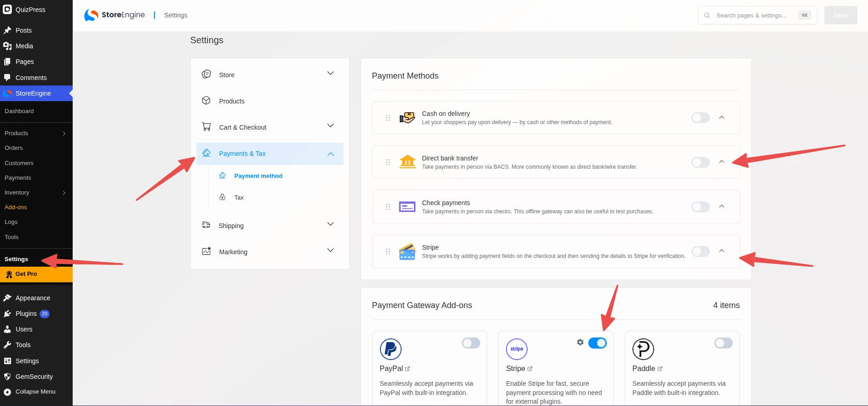Image resolution: width=868 pixels, height=406 pixels.
Task: Turn on the Paddle add-on toggle
Action: coord(724,343)
